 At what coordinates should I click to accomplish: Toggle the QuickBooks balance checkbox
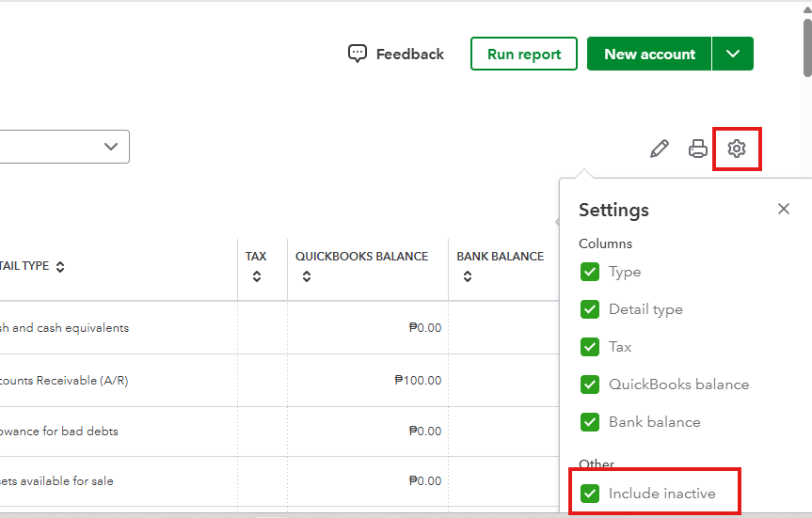click(x=590, y=385)
